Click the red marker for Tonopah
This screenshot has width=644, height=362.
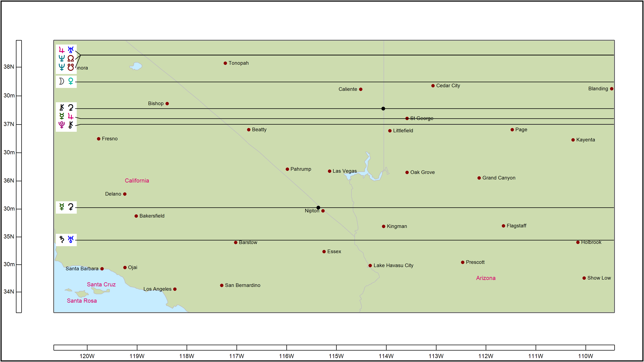tap(225, 63)
